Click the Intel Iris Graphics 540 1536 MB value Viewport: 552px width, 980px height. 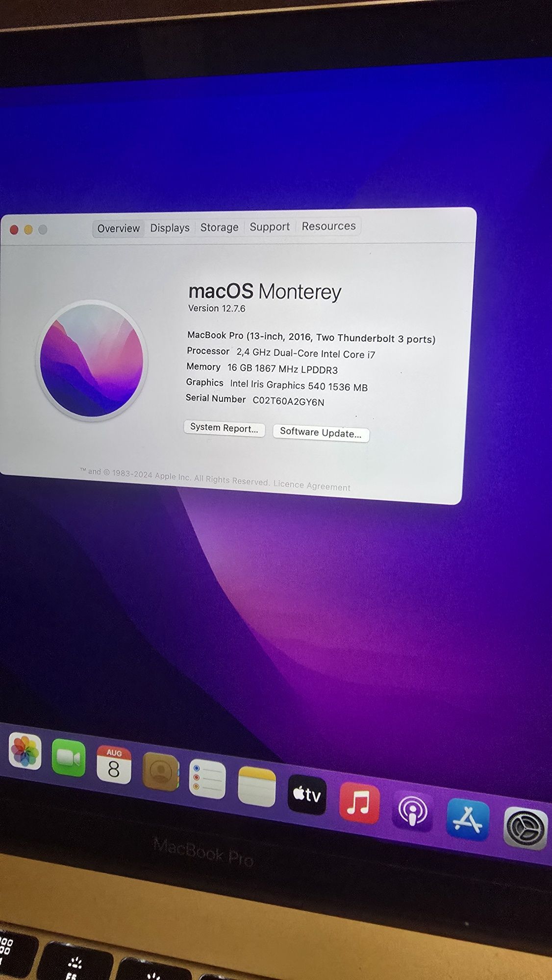pos(299,386)
